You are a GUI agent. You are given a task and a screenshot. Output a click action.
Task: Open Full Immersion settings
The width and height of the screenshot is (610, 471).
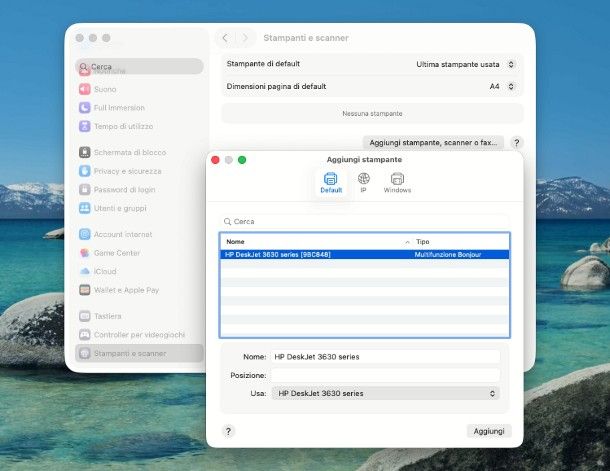coord(118,108)
